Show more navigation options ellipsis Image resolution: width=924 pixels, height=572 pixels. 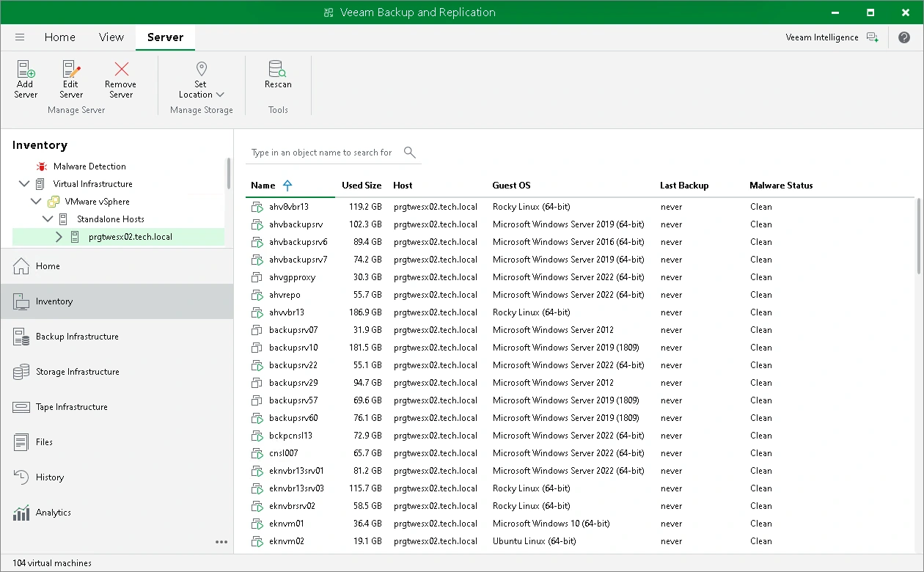(221, 542)
